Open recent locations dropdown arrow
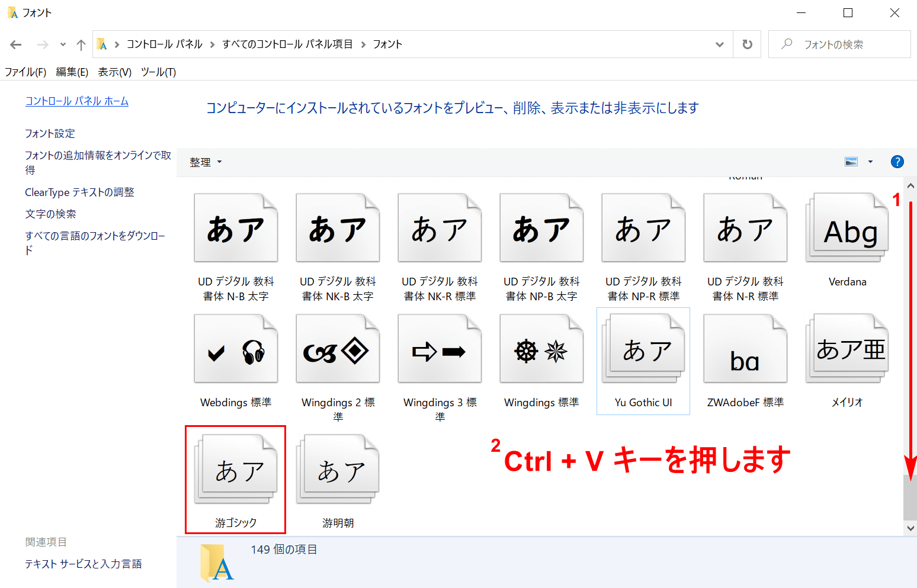Image resolution: width=917 pixels, height=588 pixels. pos(63,44)
